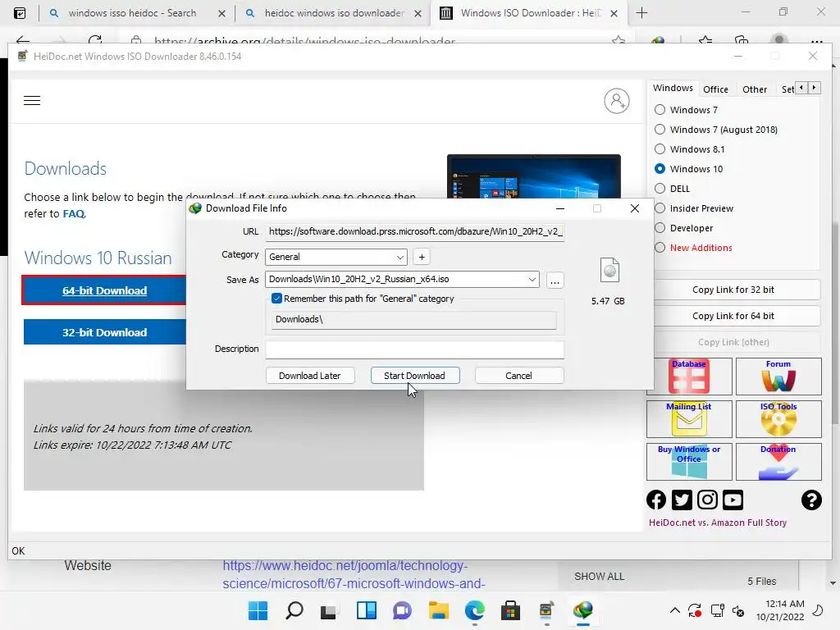Open the Facebook social icon
Viewport: 840px width, 630px height.
[656, 500]
